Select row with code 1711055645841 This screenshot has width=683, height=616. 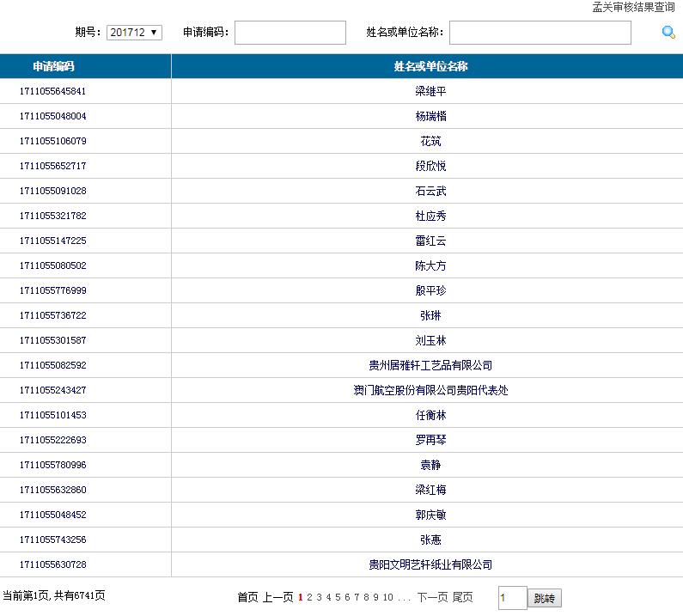click(x=53, y=91)
